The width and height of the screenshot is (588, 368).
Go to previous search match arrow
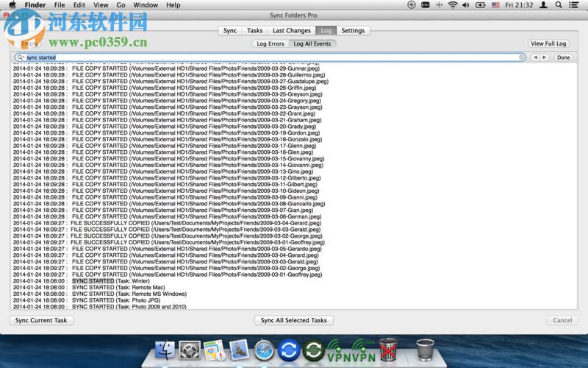[x=535, y=57]
